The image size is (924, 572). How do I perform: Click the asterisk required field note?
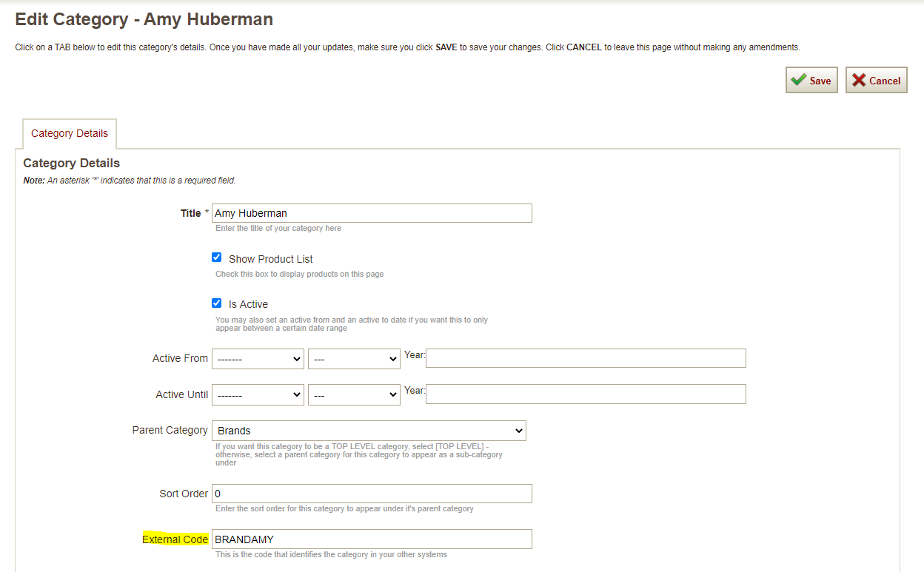click(x=130, y=181)
